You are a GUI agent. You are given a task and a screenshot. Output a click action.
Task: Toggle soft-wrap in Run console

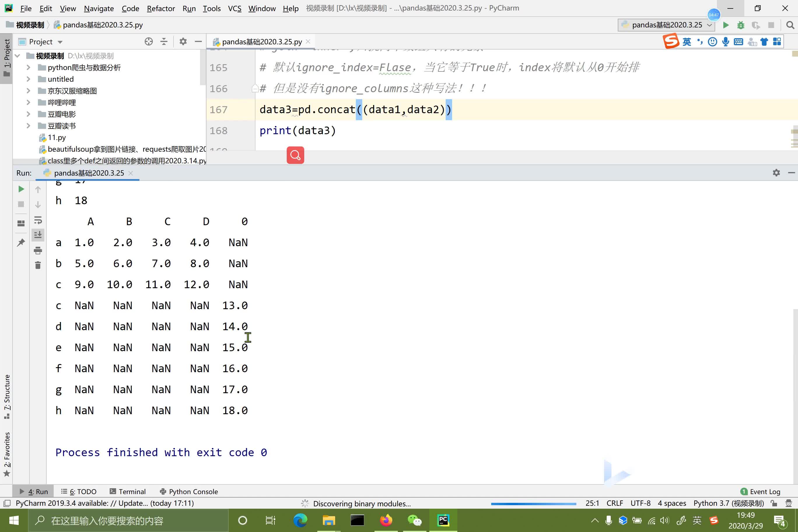coord(38,220)
